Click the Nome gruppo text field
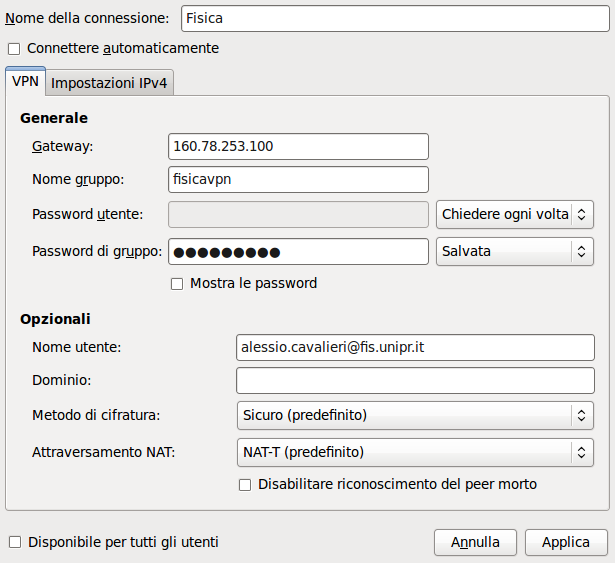 click(x=298, y=179)
